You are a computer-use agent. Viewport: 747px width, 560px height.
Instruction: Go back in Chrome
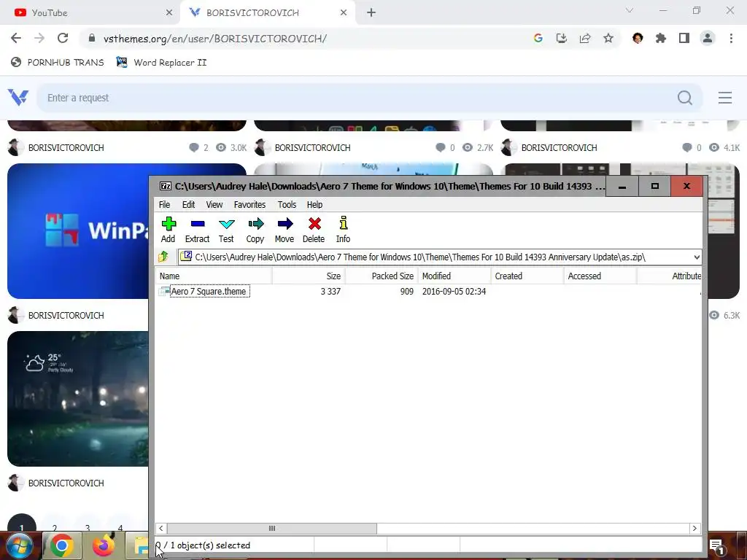click(x=16, y=39)
